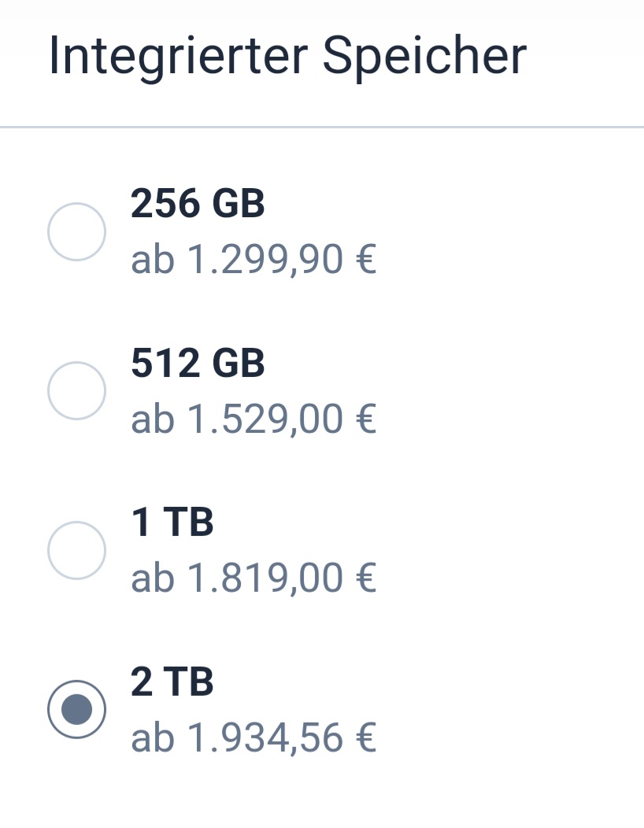Click the bold "512 GB" label text
This screenshot has width=644, height=828.
point(198,363)
